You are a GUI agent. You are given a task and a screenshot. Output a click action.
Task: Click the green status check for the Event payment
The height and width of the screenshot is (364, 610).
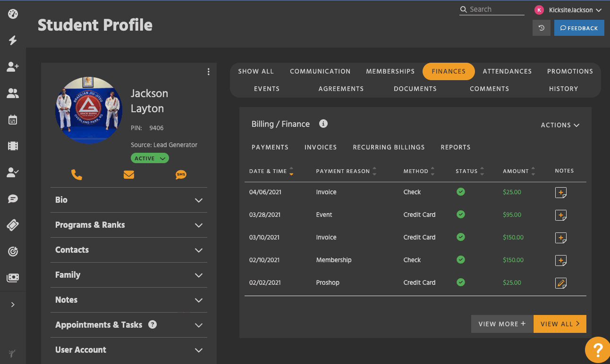point(460,215)
